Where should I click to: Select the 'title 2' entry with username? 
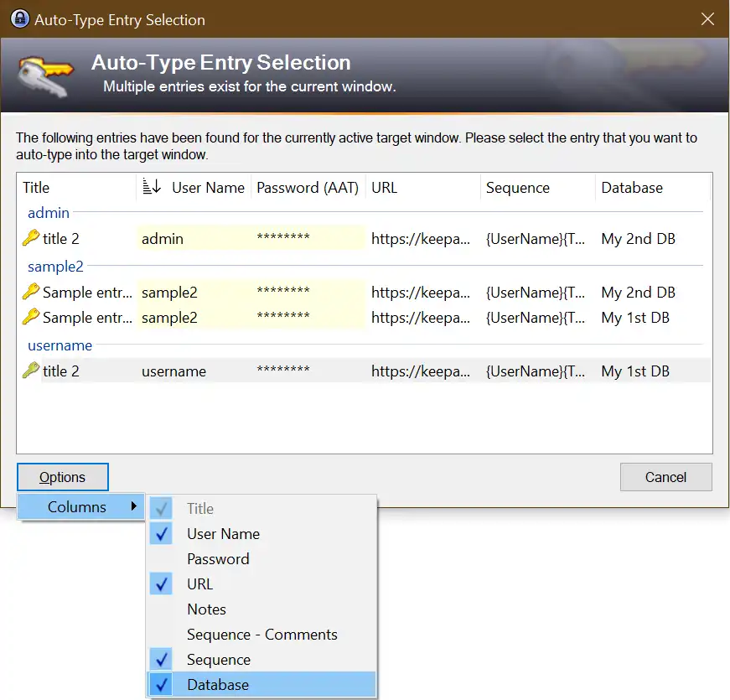[61, 371]
